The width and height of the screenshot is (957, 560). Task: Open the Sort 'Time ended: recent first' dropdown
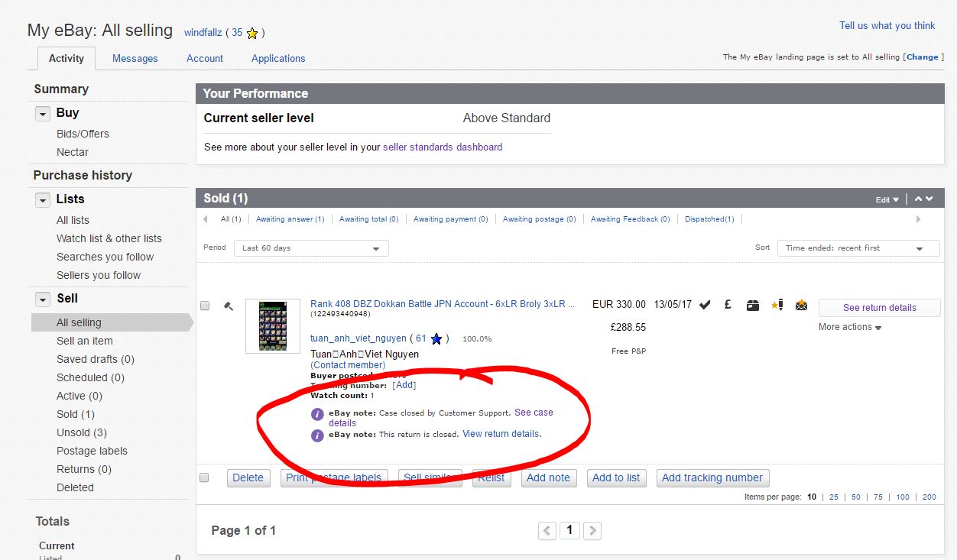pos(858,248)
